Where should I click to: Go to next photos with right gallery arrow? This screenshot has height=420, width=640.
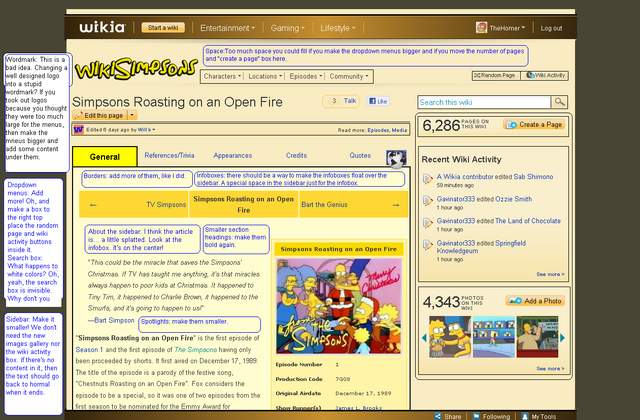[x=562, y=338]
